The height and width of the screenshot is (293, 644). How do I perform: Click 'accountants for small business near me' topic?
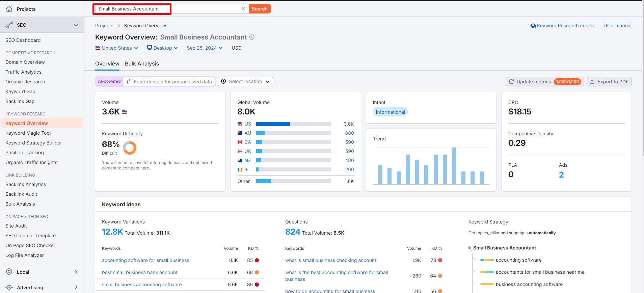pyautogui.click(x=540, y=272)
